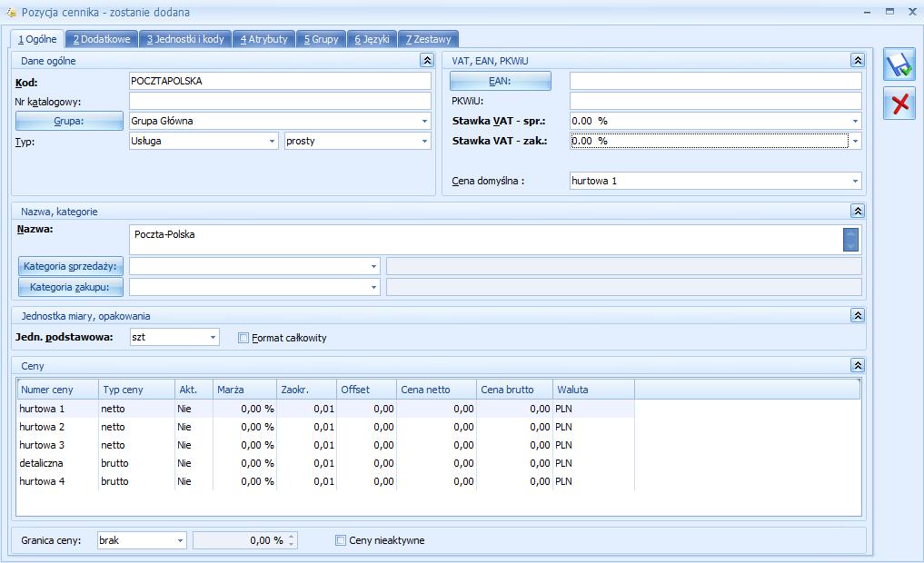
Task: Toggle the Format całkowity checkbox
Action: pos(243,338)
